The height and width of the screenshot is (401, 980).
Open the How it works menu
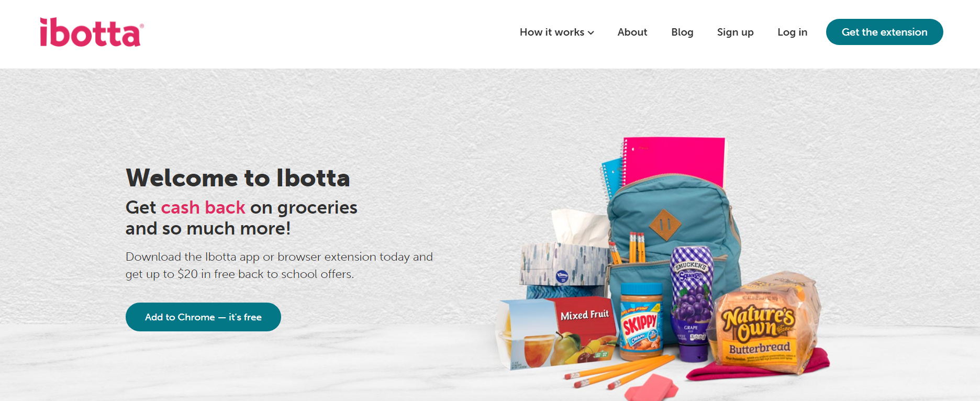point(556,32)
